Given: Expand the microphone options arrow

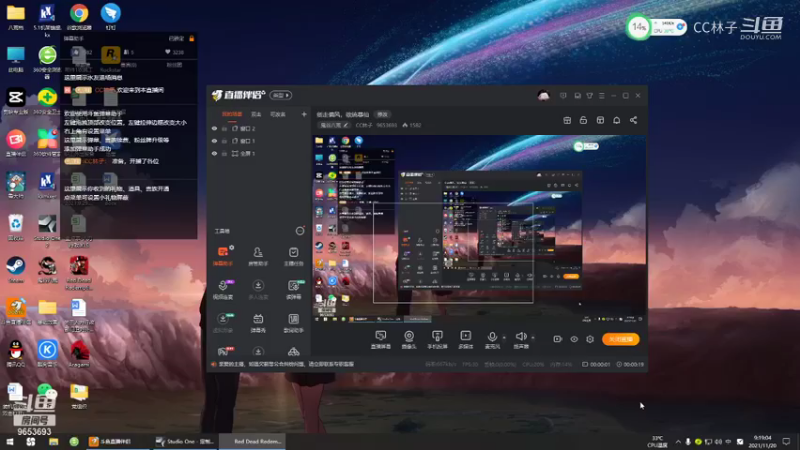Looking at the screenshot, I should pos(504,337).
